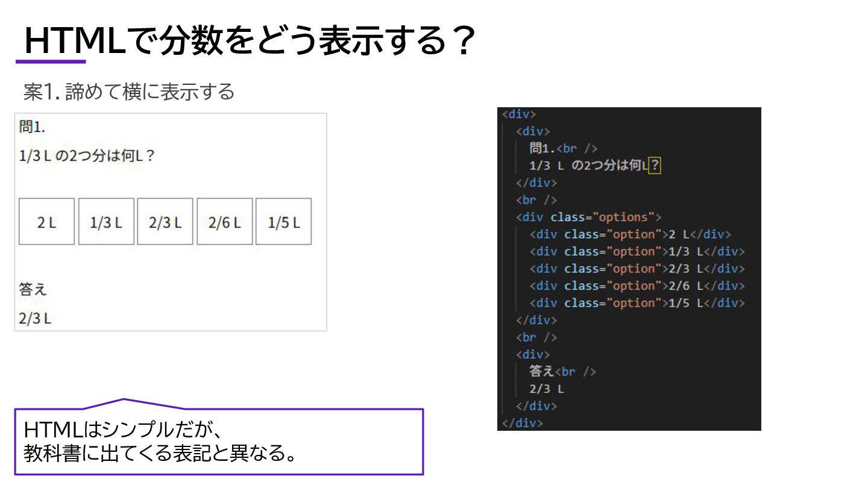The width and height of the screenshot is (868, 488).
Task: Click the "問1." label in the preview
Action: [x=33, y=128]
